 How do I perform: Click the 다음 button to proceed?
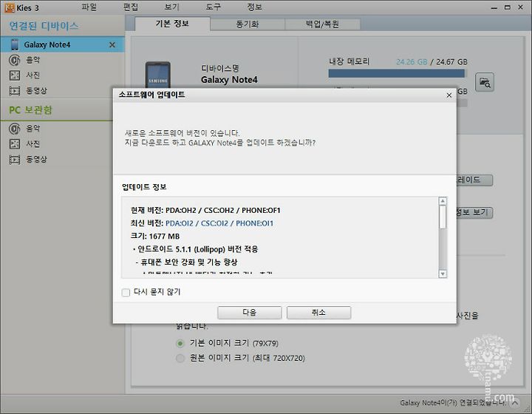[250, 313]
